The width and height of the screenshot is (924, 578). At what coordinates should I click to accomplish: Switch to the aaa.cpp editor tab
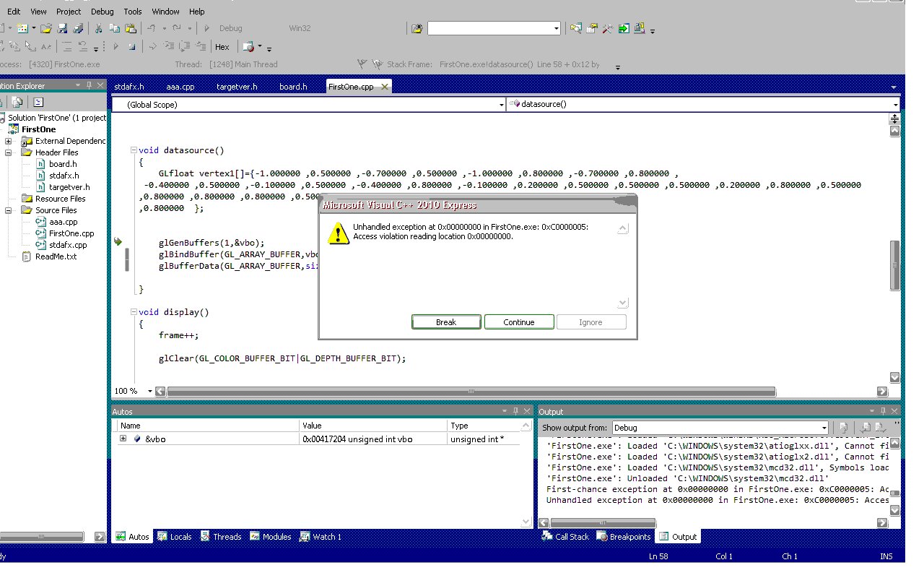180,87
